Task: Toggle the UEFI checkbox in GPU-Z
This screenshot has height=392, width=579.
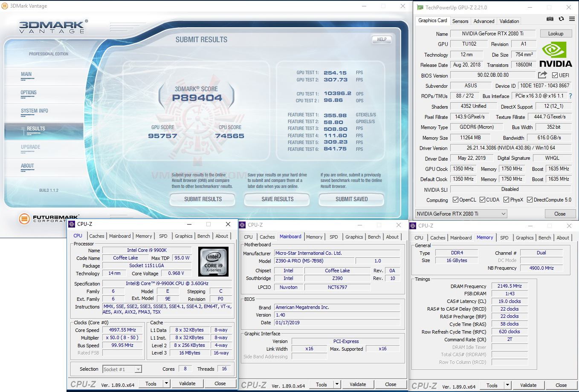Action: pyautogui.click(x=554, y=75)
